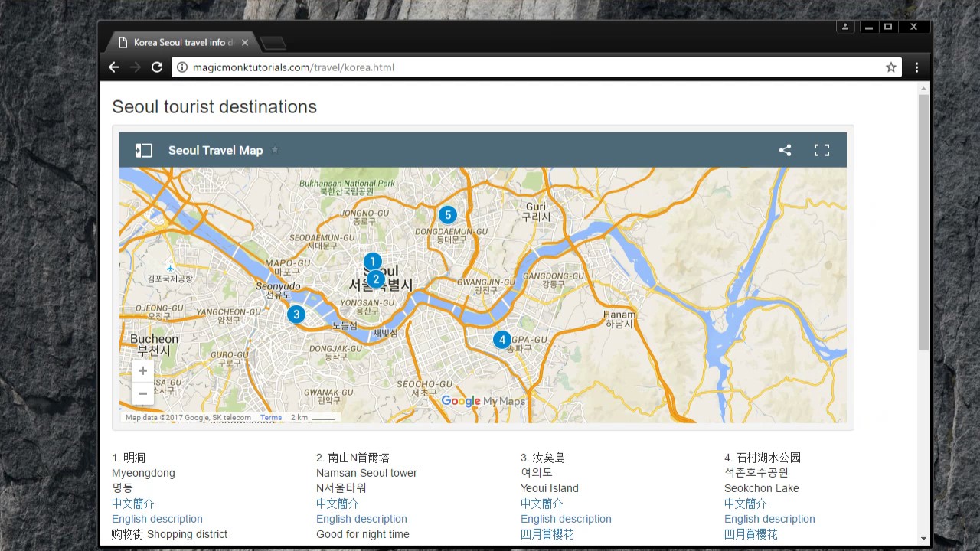Select map marker number 3
Image resolution: width=980 pixels, height=551 pixels.
click(x=296, y=314)
